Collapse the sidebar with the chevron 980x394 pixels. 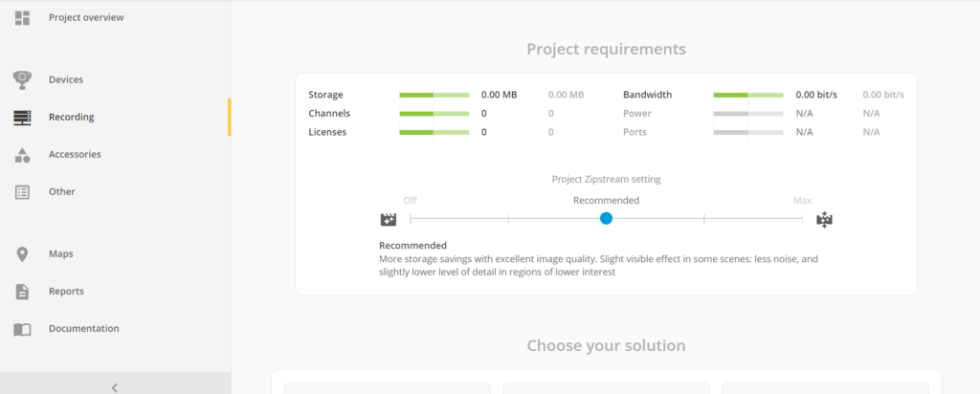click(115, 387)
